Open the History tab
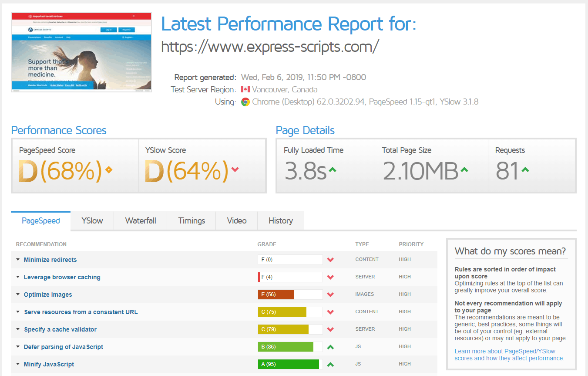This screenshot has height=376, width=588. [281, 220]
